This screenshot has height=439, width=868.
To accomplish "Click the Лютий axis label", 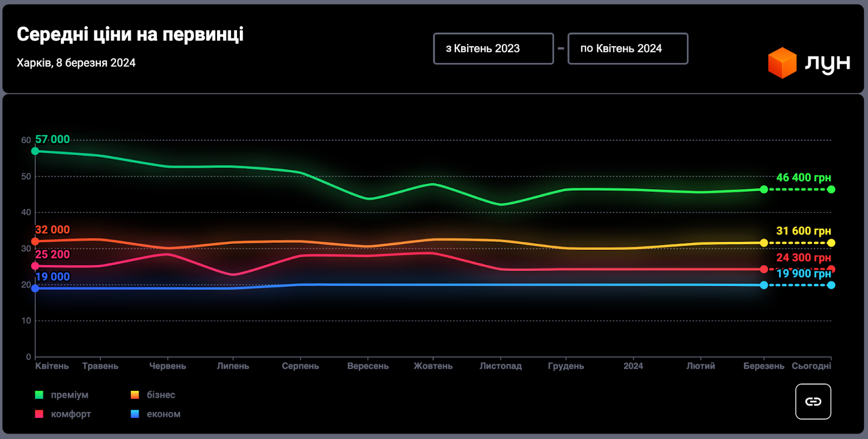I will (x=701, y=366).
